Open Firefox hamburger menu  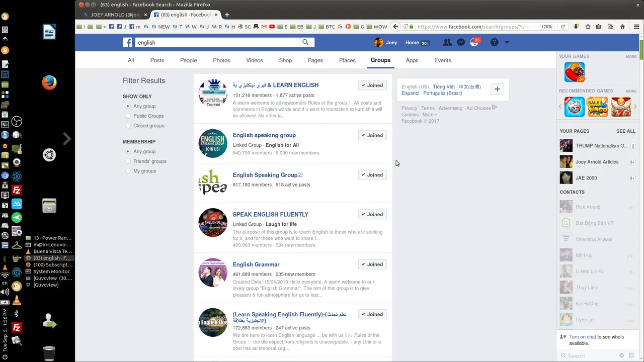(x=636, y=27)
